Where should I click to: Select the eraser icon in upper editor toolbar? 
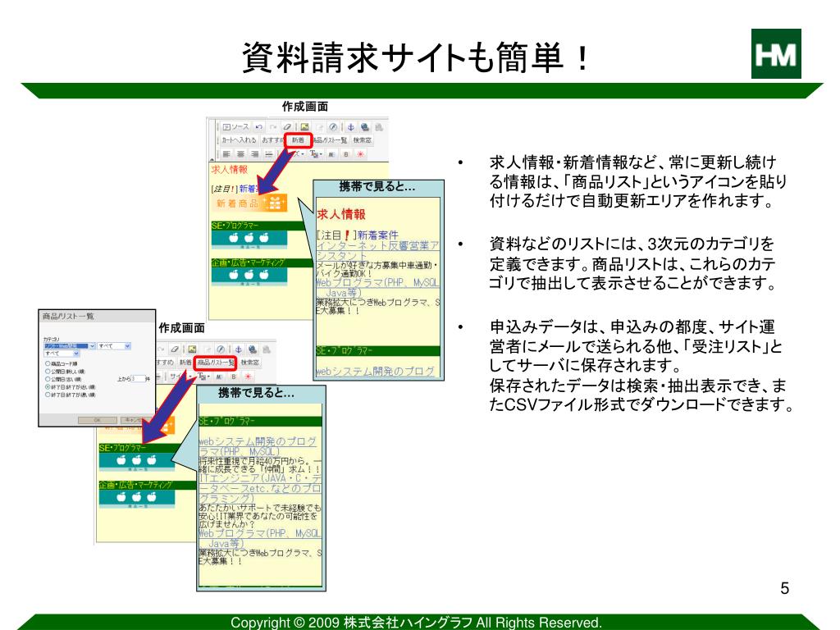[288, 127]
